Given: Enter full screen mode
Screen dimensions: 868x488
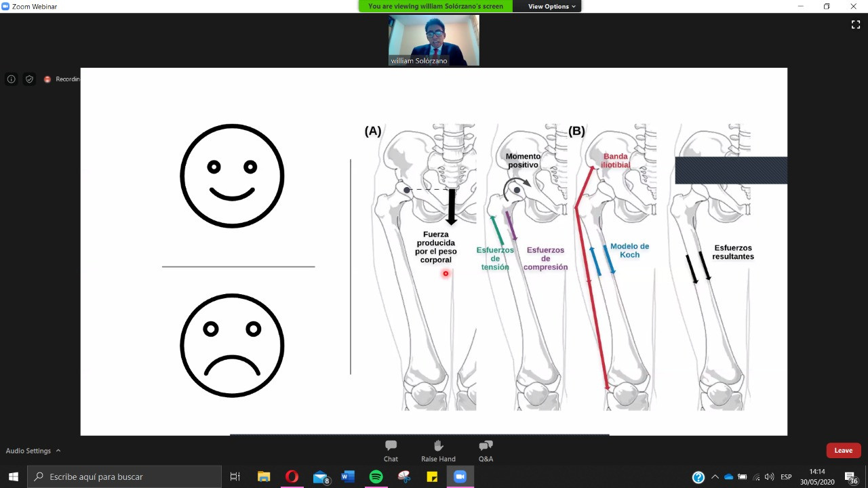Looking at the screenshot, I should click(855, 24).
